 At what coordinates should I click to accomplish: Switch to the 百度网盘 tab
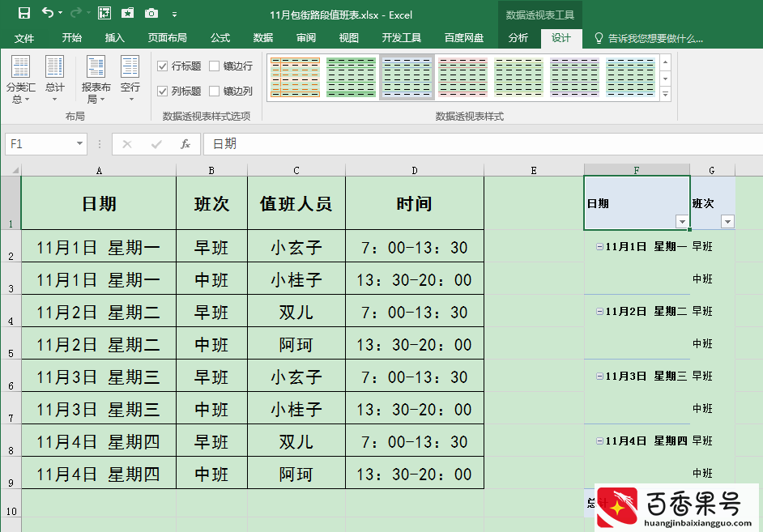[464, 38]
